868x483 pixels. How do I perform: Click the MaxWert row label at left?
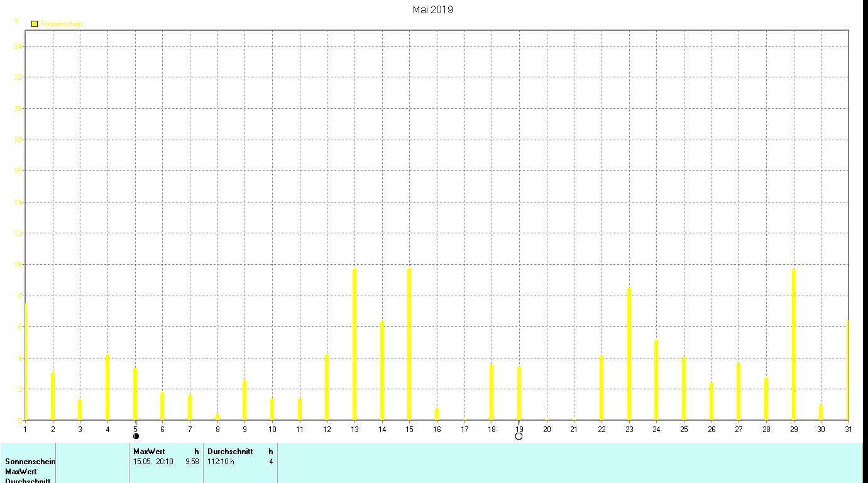coord(21,472)
